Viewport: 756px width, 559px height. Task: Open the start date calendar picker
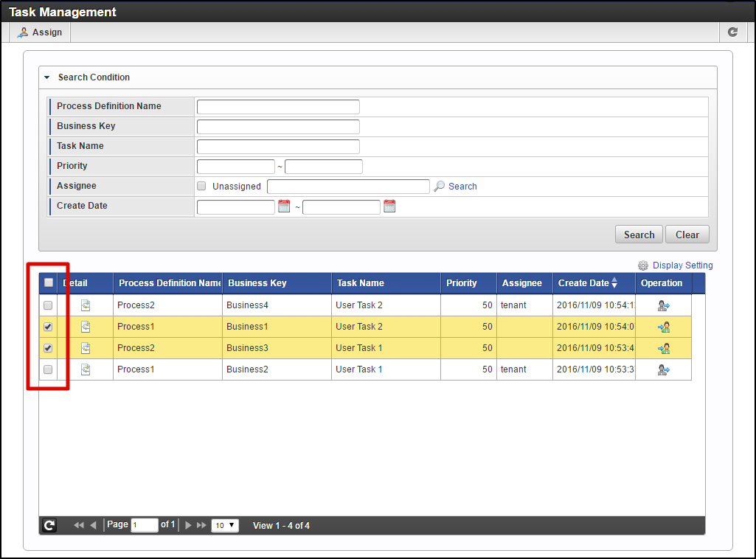pos(284,206)
